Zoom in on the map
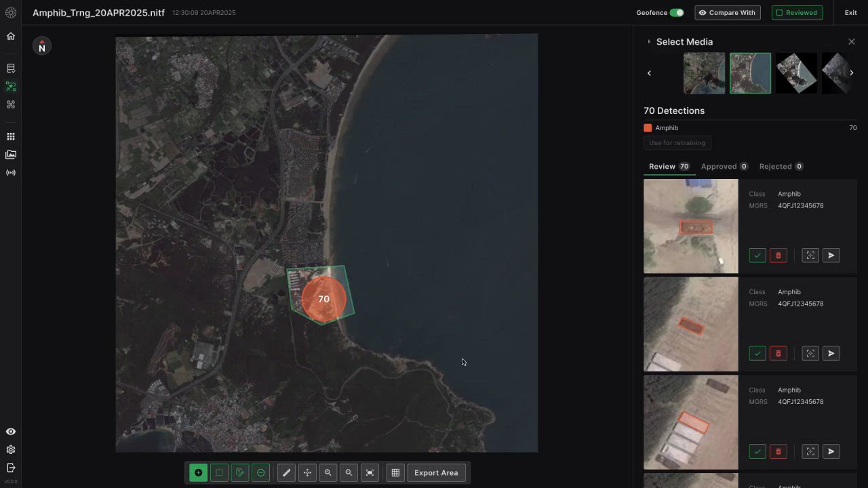 tap(328, 473)
